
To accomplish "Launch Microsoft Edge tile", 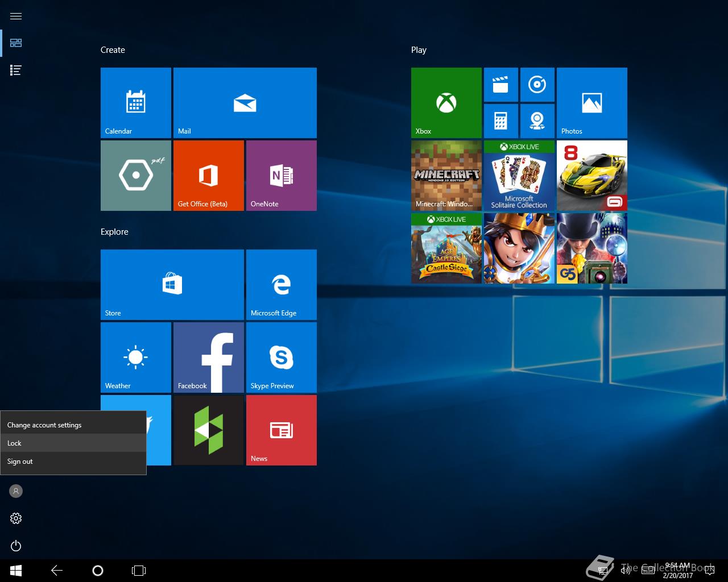I will (x=282, y=285).
